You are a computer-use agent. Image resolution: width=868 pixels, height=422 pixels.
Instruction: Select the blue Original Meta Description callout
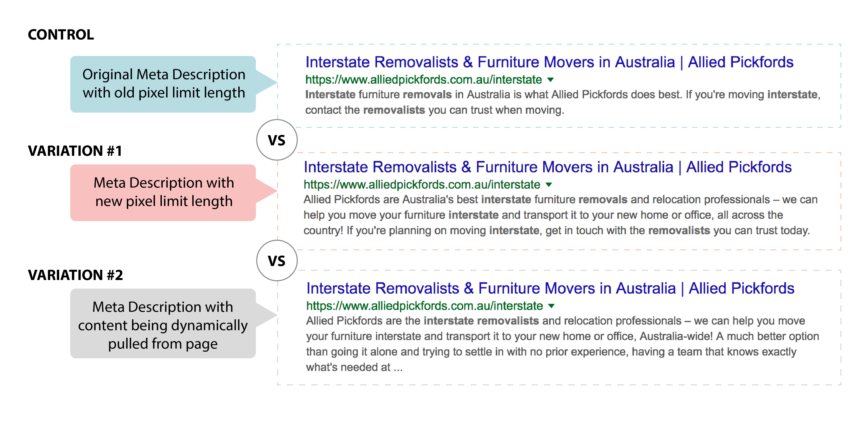tap(164, 84)
